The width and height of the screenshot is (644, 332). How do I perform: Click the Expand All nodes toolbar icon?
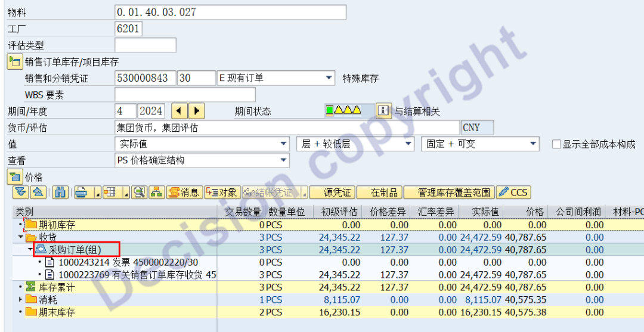(21, 192)
